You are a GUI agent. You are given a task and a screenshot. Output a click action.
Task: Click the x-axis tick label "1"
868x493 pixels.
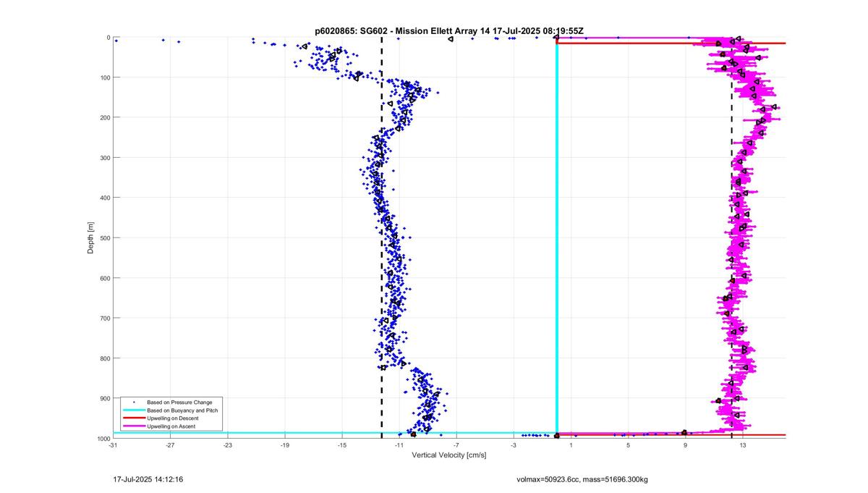[x=571, y=445]
